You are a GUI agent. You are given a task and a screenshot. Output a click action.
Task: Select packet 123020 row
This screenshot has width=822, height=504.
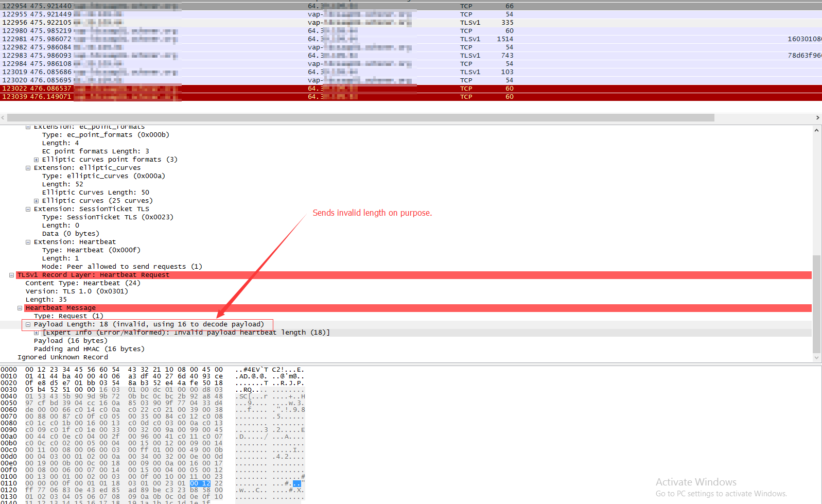point(411,80)
